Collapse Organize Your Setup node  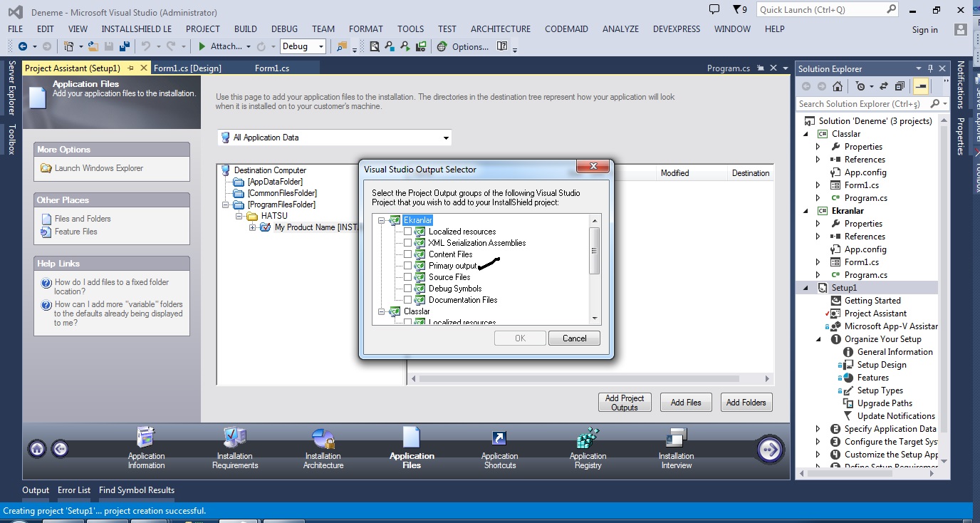coord(818,339)
